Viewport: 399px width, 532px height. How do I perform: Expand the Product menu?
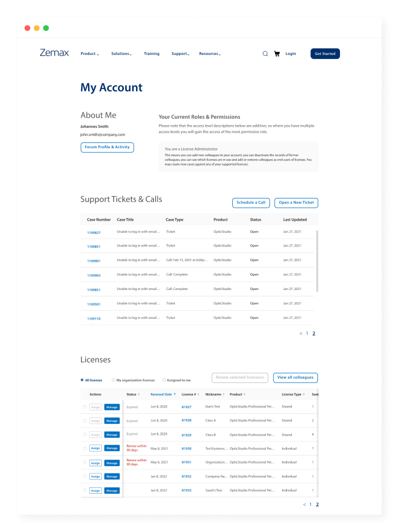[90, 54]
